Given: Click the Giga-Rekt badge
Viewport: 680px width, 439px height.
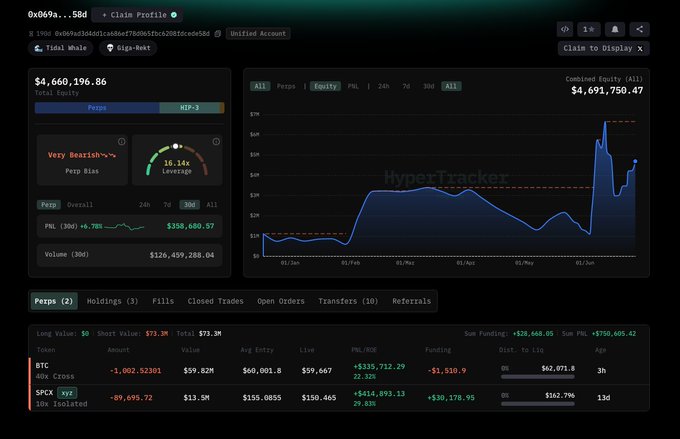Looking at the screenshot, I should click(x=128, y=48).
